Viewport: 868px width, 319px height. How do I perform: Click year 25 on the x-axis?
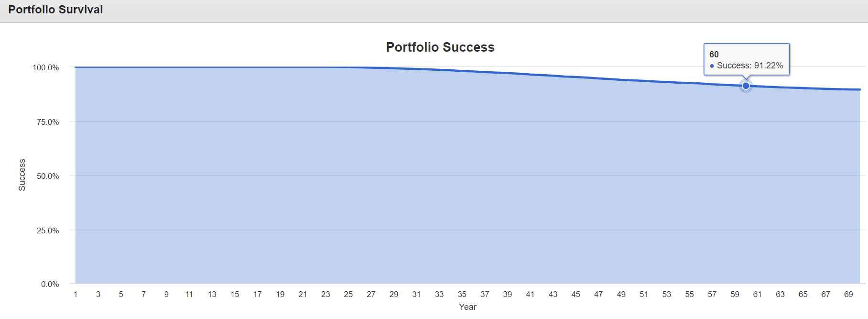348,294
